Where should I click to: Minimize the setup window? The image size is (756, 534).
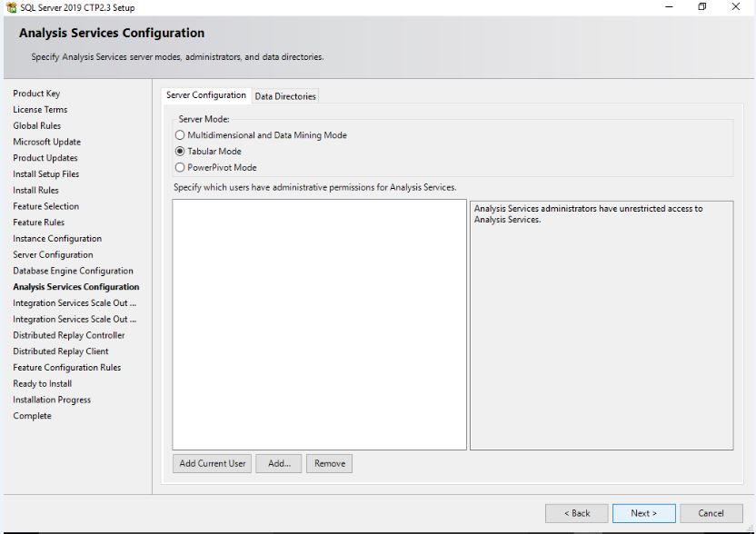click(669, 6)
